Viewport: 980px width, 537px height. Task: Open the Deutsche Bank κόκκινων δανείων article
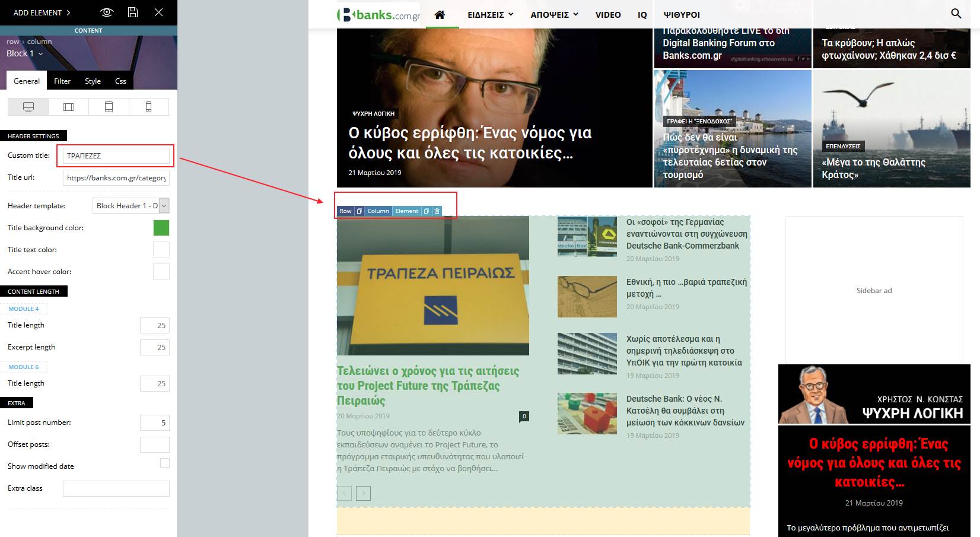tap(685, 411)
